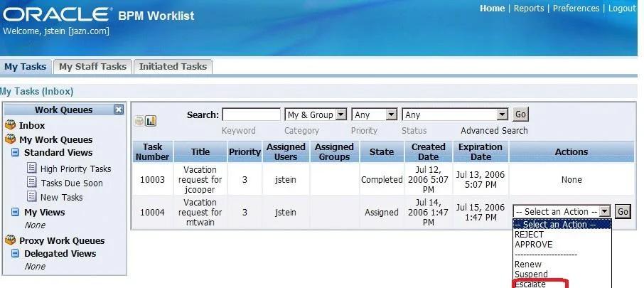The width and height of the screenshot is (644, 288).
Task: Switch to the Initiated Tasks tab
Action: pos(173,67)
